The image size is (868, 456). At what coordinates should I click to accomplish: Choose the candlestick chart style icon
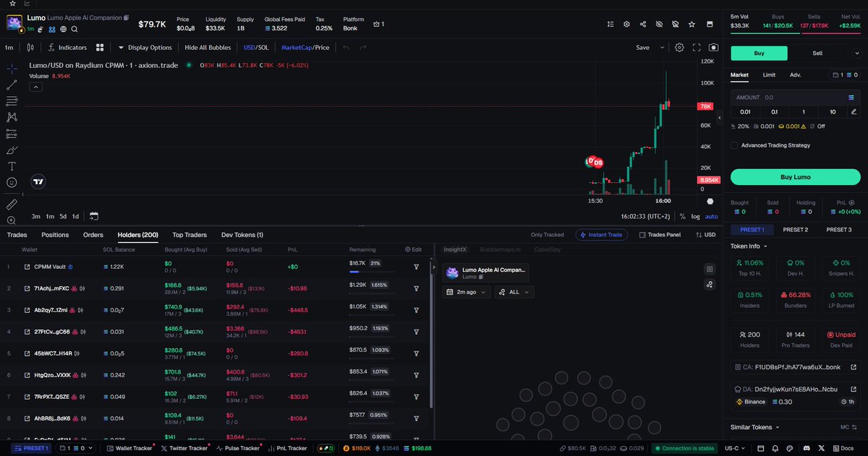coord(30,48)
